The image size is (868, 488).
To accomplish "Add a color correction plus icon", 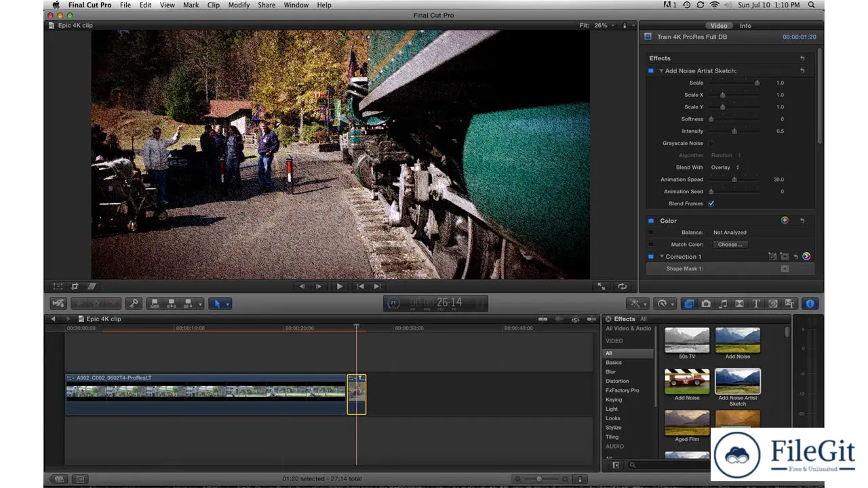I will coord(785,220).
